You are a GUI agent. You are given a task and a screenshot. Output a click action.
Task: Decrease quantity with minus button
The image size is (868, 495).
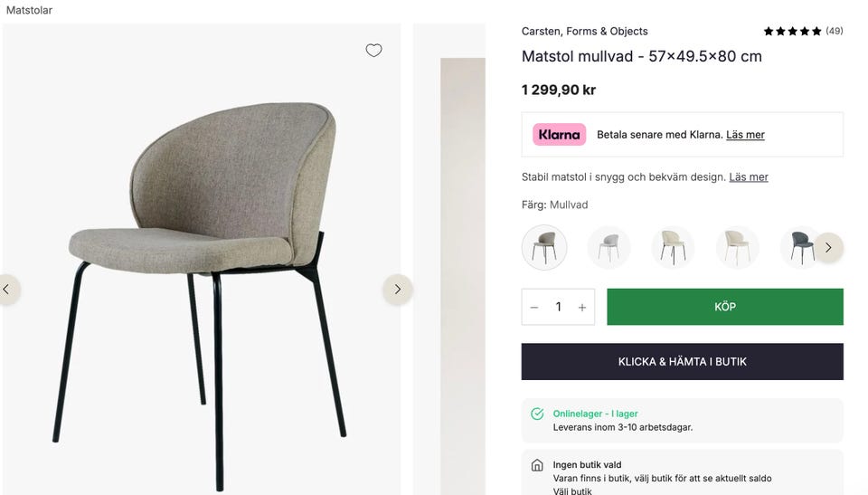(x=534, y=308)
